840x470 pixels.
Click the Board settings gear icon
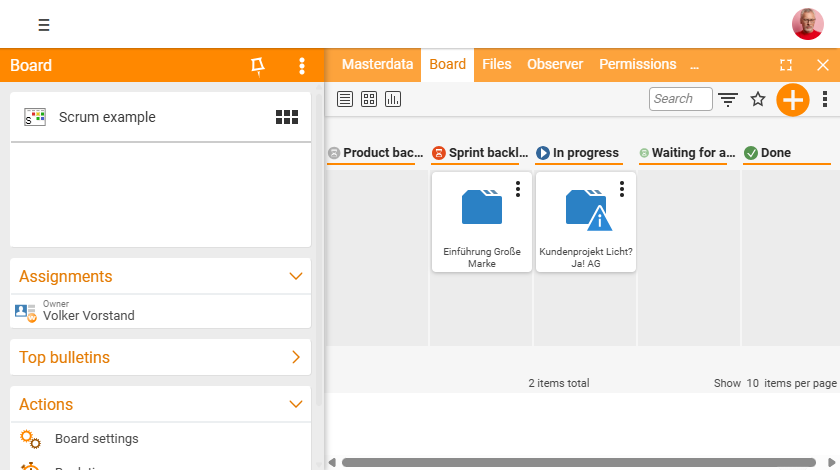[30, 439]
